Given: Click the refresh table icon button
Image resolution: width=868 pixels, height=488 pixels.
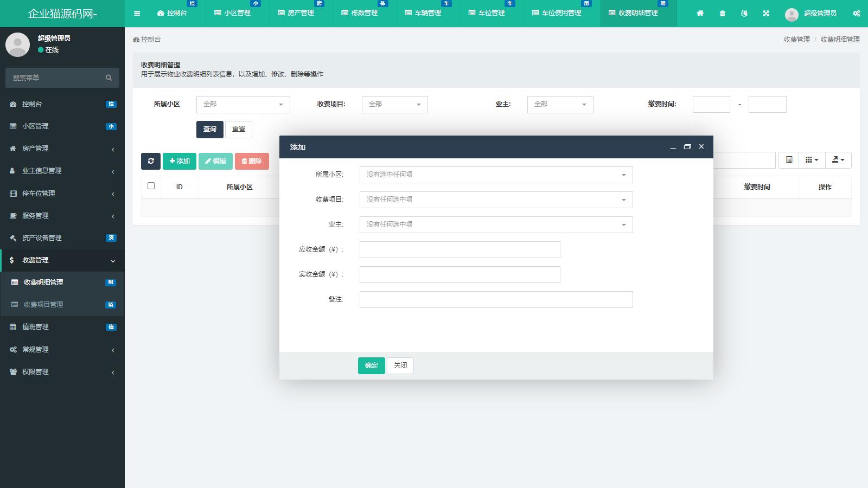Looking at the screenshot, I should pyautogui.click(x=150, y=161).
